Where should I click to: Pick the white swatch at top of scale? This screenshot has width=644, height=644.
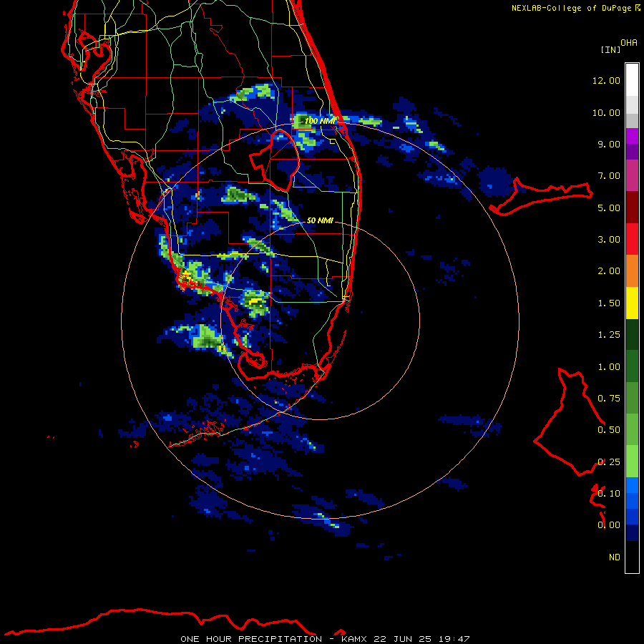pyautogui.click(x=632, y=79)
